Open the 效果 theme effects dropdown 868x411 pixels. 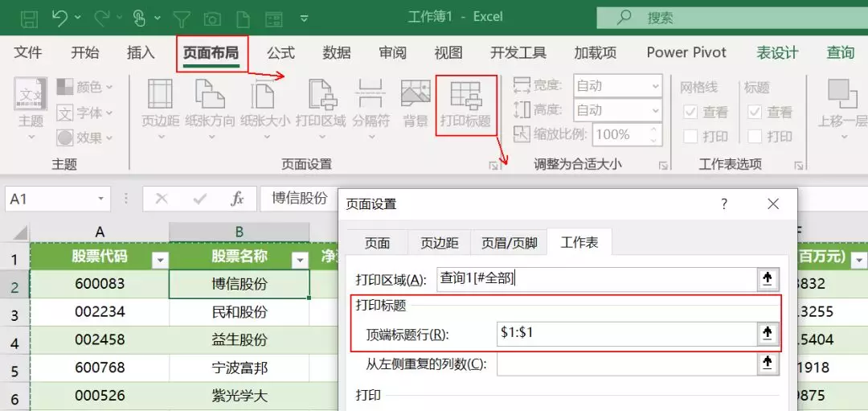84,138
